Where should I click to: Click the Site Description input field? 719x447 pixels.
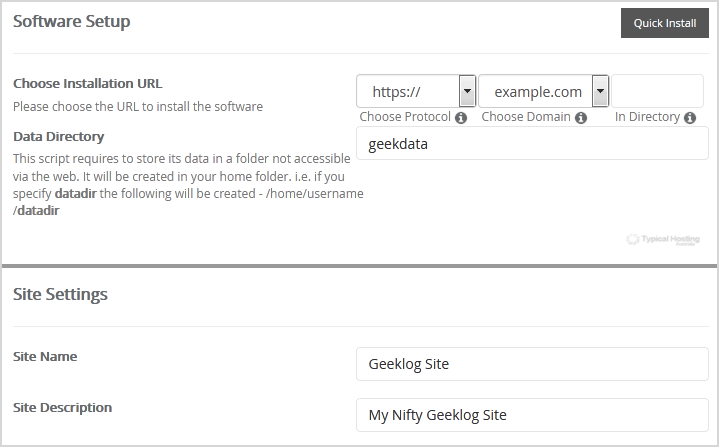pos(532,415)
